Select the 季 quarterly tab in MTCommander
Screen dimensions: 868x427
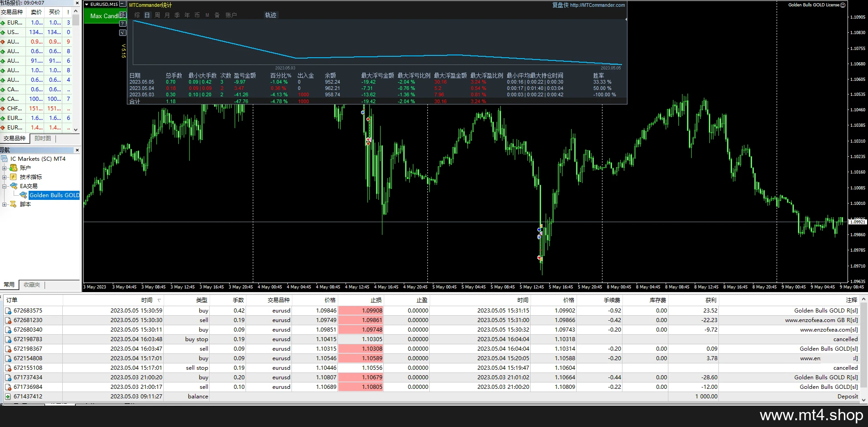click(177, 15)
